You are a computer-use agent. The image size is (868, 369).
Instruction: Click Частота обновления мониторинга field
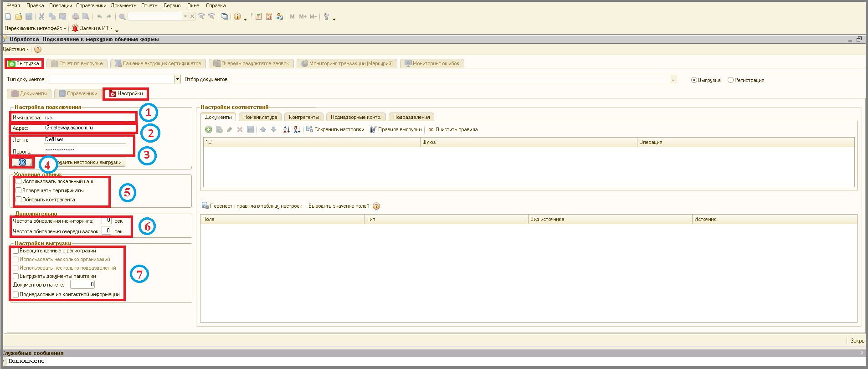[x=107, y=220]
